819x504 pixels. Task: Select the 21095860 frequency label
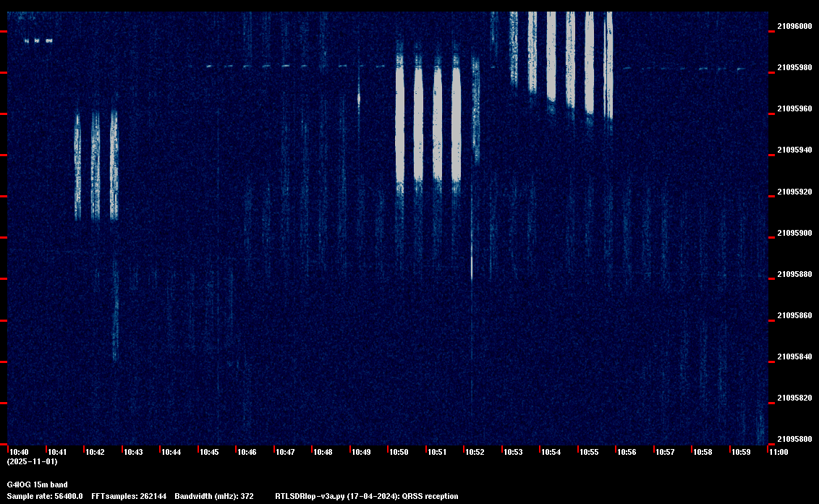point(795,315)
